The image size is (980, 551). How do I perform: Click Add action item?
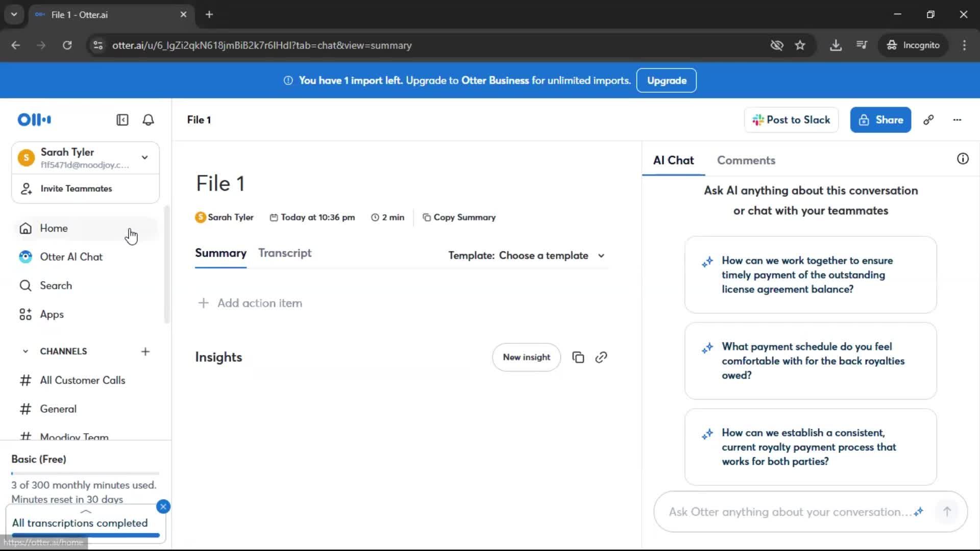250,304
